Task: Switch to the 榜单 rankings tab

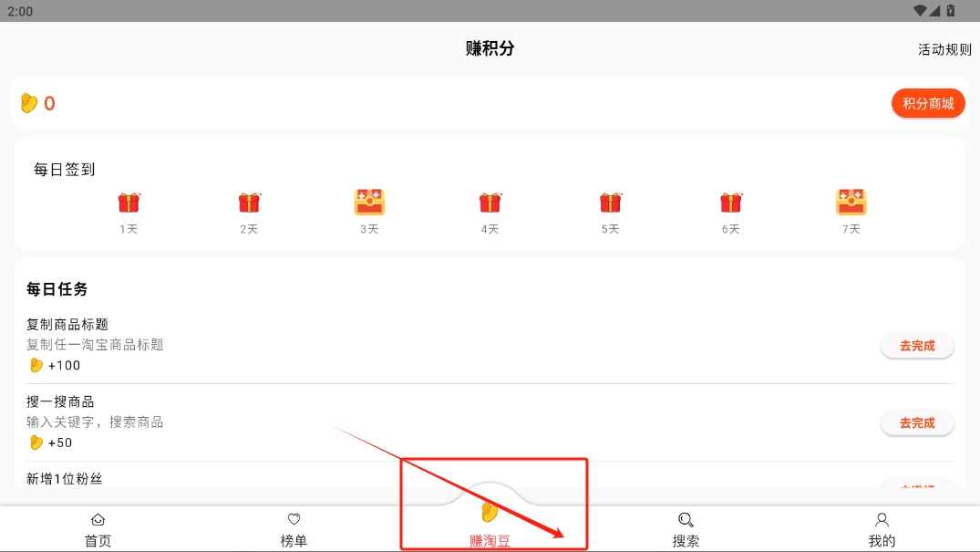Action: [294, 529]
